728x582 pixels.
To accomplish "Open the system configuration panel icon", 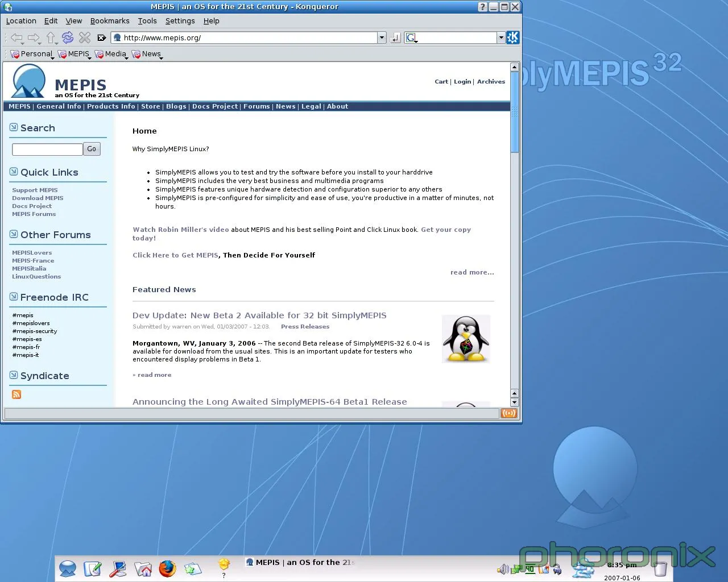I will pos(118,568).
